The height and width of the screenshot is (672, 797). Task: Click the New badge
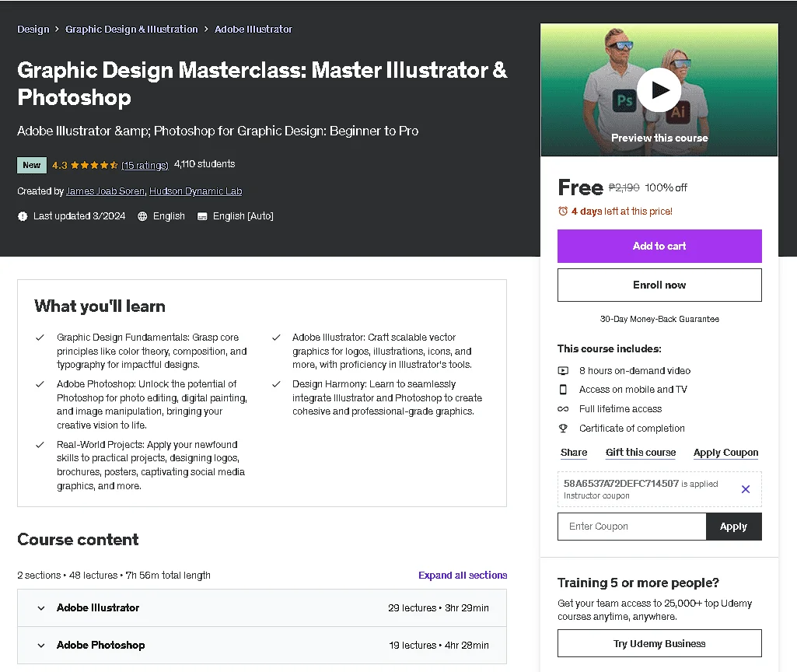coord(32,165)
